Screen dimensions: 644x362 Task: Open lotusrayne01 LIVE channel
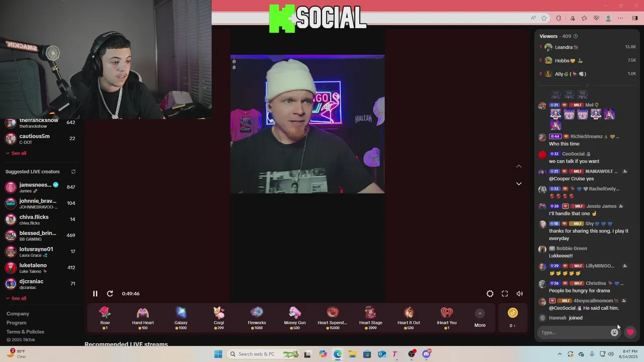40,251
